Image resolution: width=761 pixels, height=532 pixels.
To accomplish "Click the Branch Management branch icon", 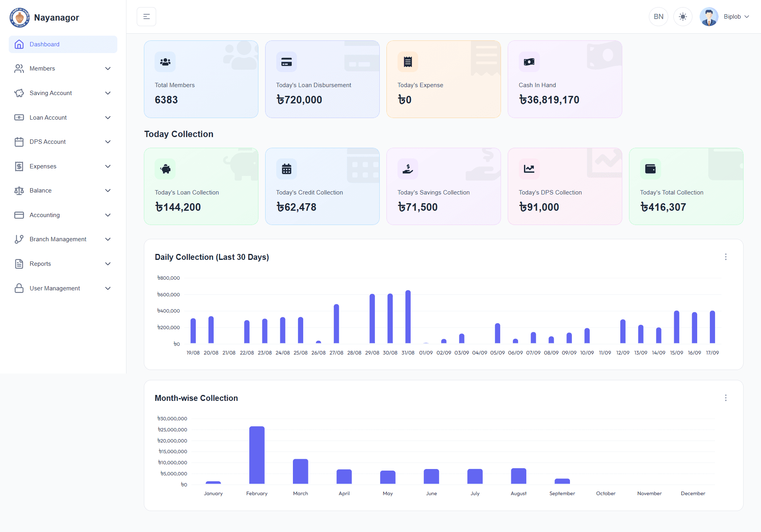I will coord(19,239).
